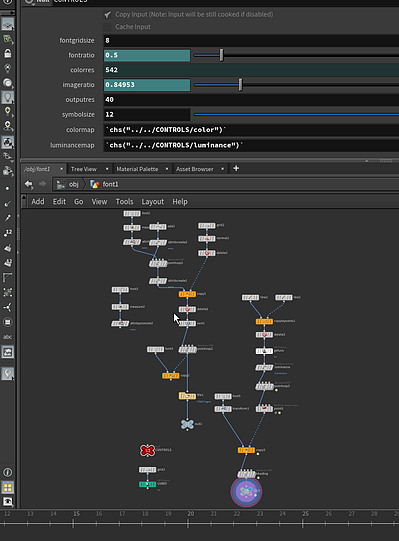Click on the symbolsize slider track
The width and height of the screenshot is (399, 541).
tap(296, 115)
